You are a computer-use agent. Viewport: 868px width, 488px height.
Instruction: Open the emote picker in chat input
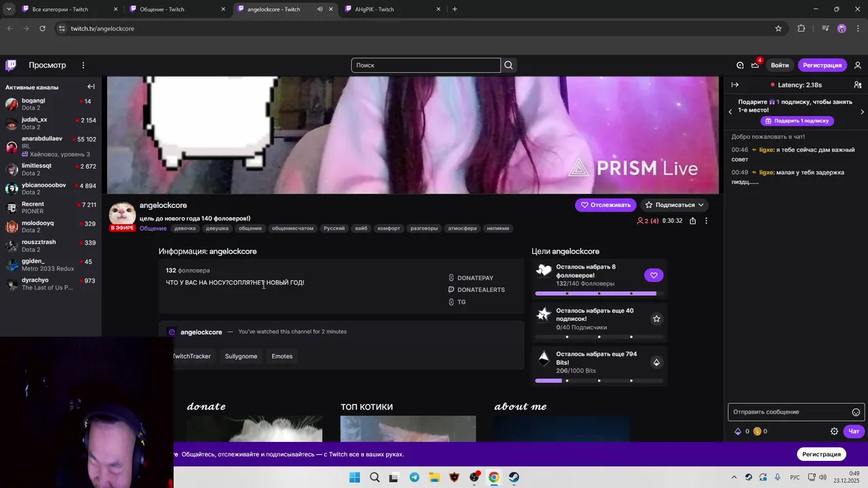coord(856,412)
